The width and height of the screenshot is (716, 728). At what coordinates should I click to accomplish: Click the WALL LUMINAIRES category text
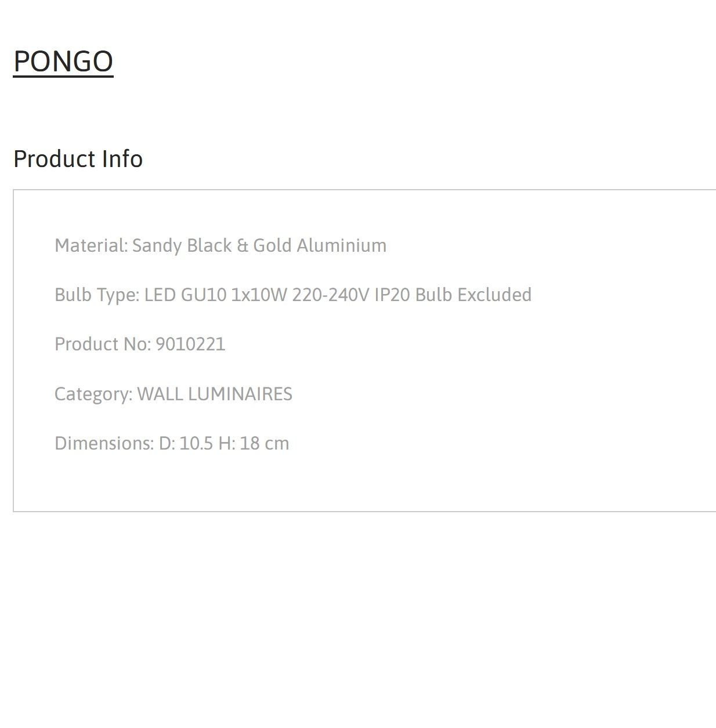click(215, 394)
